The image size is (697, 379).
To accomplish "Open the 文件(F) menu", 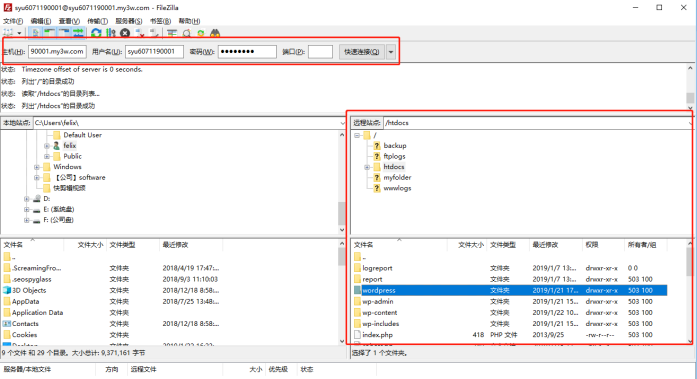I will click(x=13, y=21).
